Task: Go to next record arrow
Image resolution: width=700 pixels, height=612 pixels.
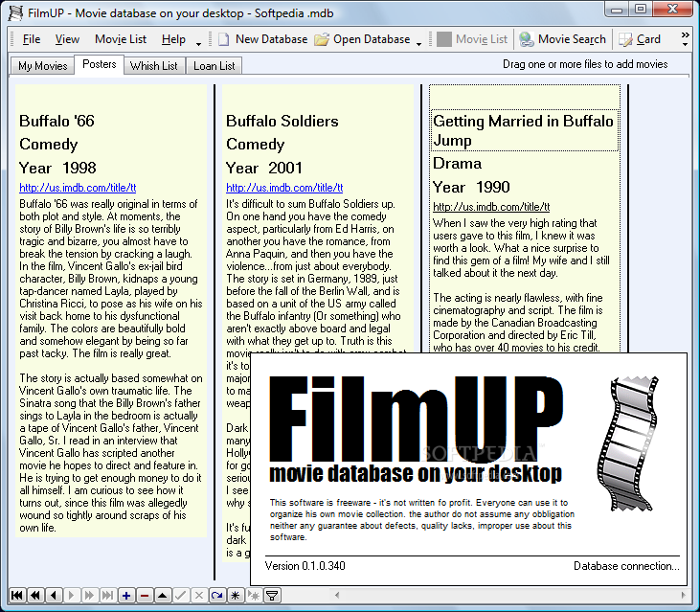Action: coord(72,595)
